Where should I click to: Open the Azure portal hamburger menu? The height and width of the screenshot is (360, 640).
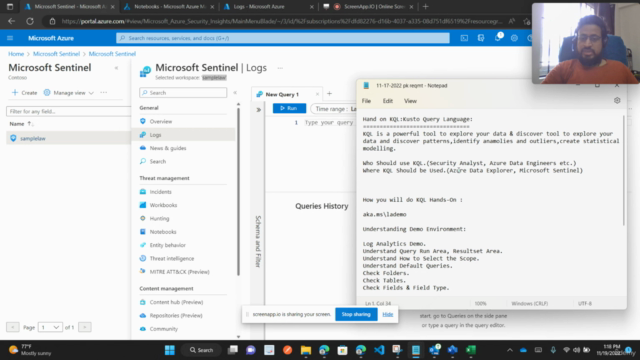coord(10,38)
